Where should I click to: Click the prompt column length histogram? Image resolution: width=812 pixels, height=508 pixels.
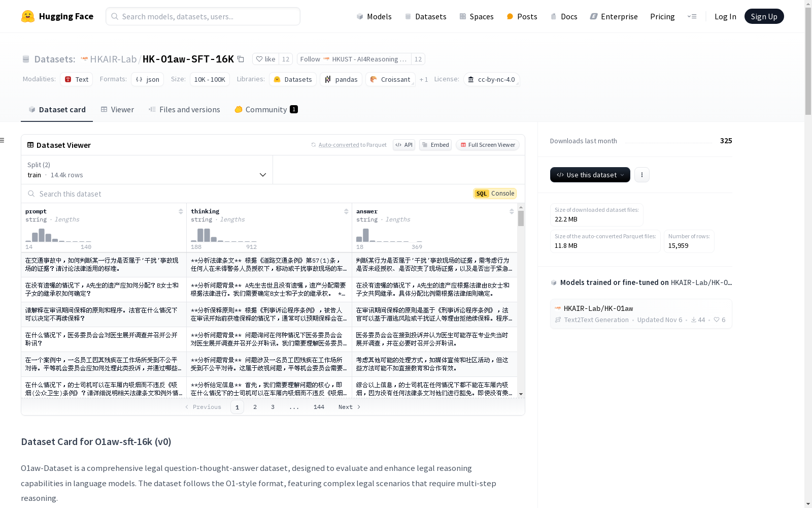(58, 235)
